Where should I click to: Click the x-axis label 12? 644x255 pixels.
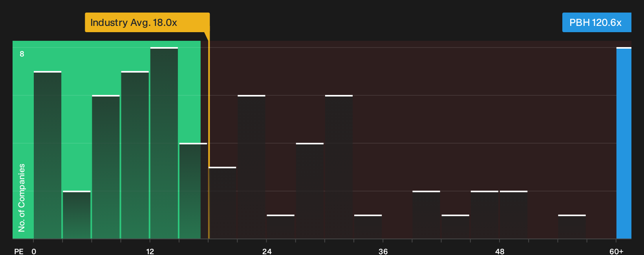150,251
